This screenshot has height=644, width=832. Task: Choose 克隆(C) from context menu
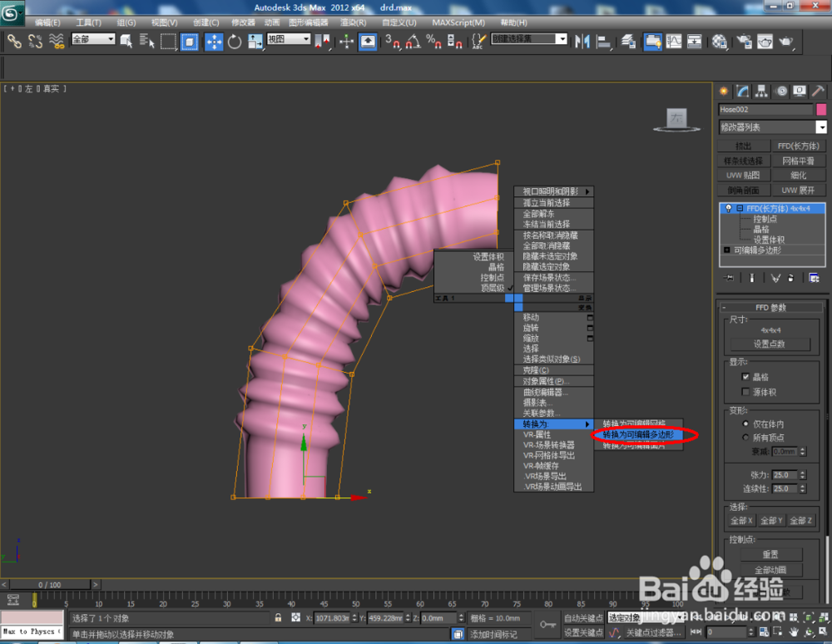[x=554, y=370]
